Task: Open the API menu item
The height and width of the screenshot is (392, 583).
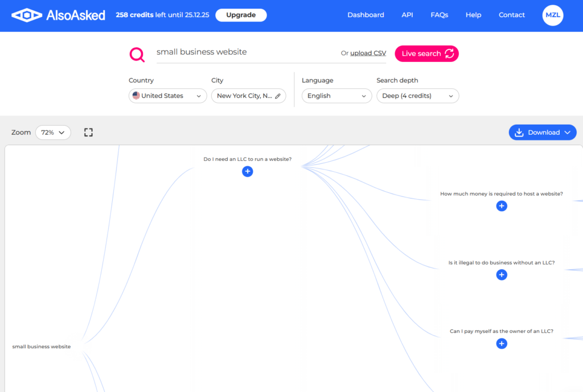Action: [407, 15]
